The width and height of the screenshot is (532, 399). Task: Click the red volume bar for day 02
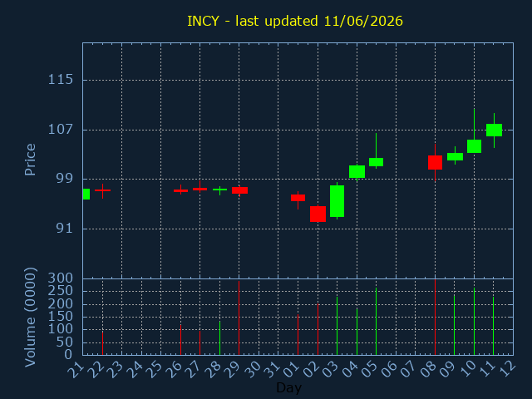[318, 329]
